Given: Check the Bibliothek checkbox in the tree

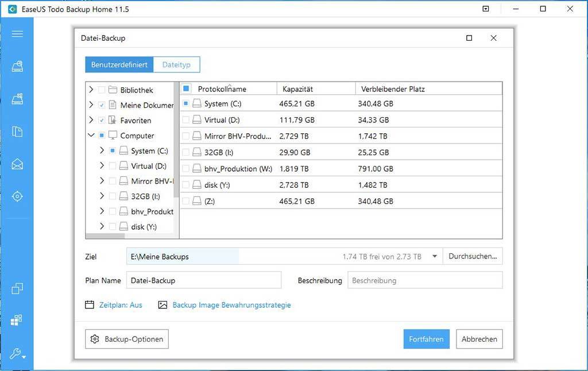Looking at the screenshot, I should pos(102,90).
